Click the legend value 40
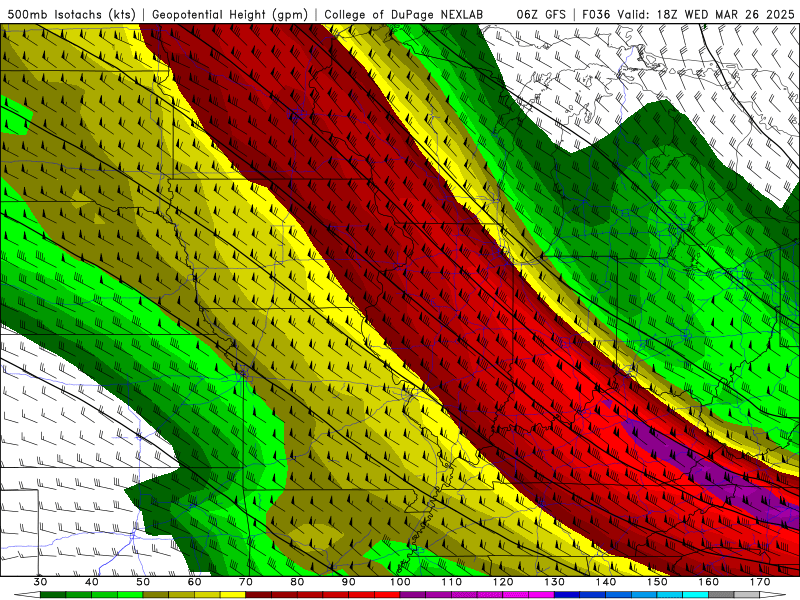Image resolution: width=800 pixels, height=600 pixels. (x=92, y=582)
